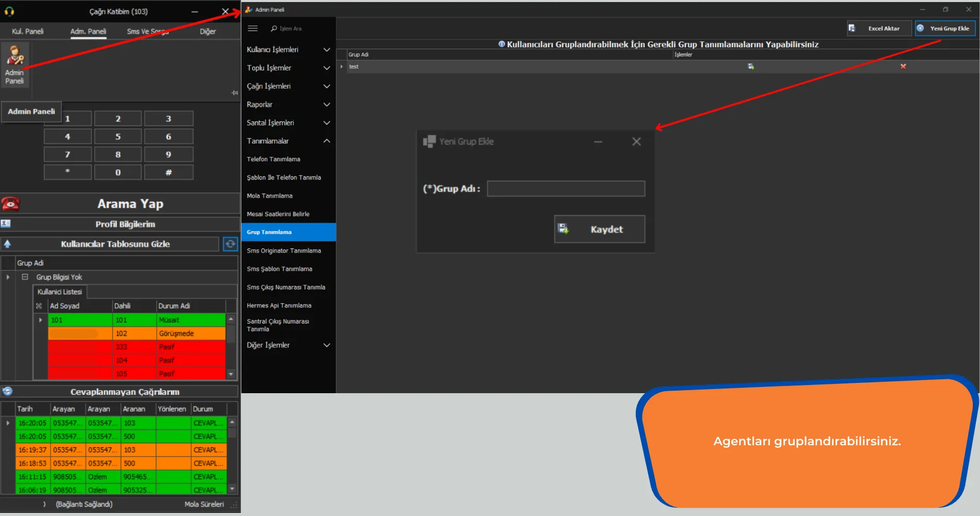Click the red phone call icon

tap(10, 204)
